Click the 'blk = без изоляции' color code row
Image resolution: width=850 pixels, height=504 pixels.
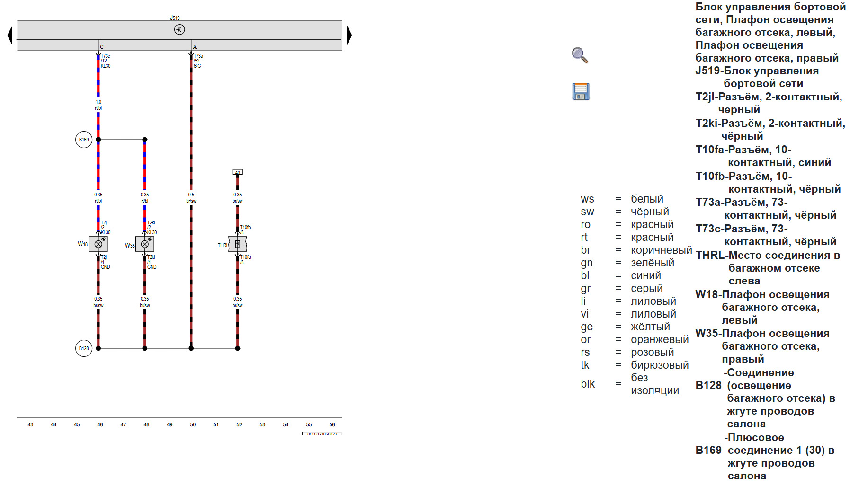click(x=630, y=384)
